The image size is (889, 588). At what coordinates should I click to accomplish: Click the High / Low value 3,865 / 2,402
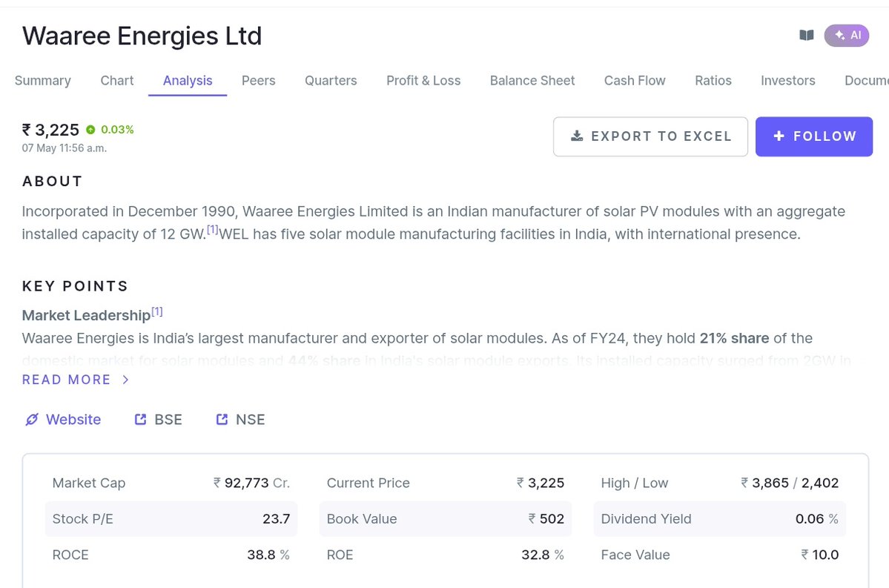click(790, 483)
